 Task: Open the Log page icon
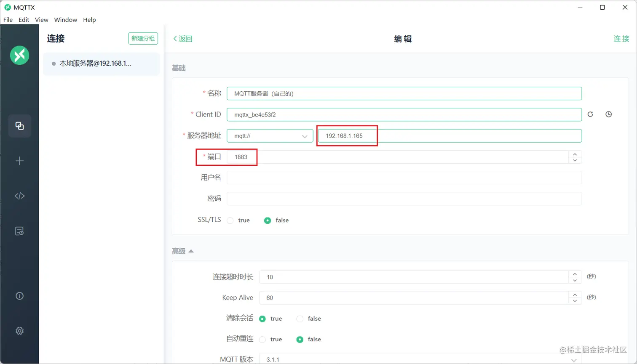pos(19,231)
